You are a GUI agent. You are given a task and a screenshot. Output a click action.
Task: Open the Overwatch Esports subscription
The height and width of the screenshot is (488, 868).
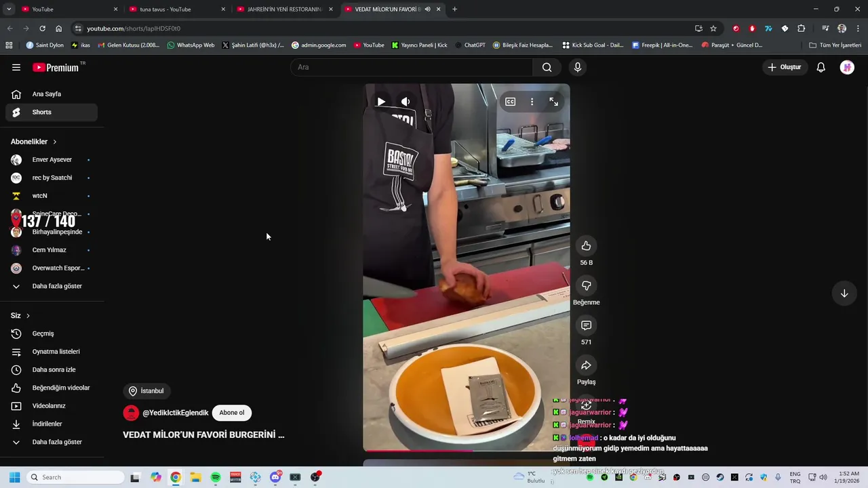[x=52, y=268]
